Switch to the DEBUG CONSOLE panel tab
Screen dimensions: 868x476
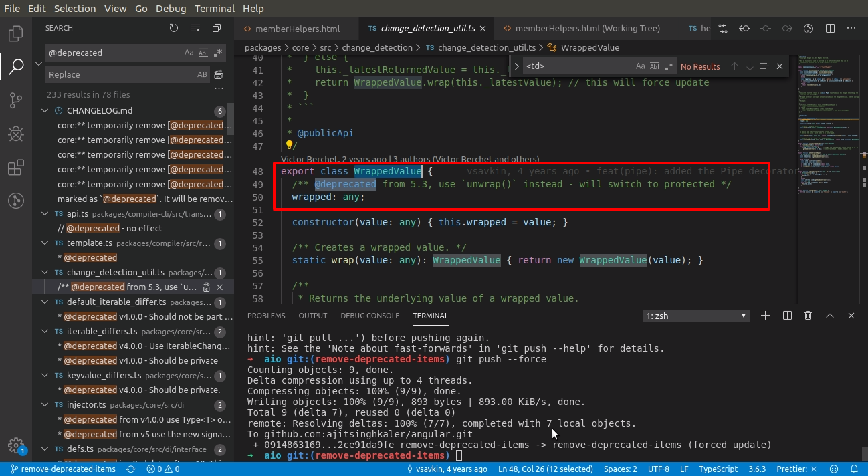point(370,316)
